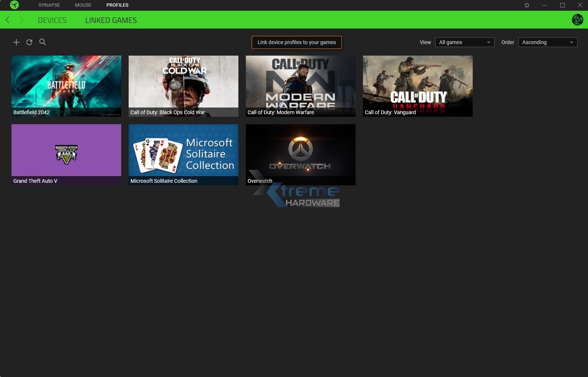This screenshot has height=377, width=588.
Task: Open the game search magnifier
Action: coord(43,42)
